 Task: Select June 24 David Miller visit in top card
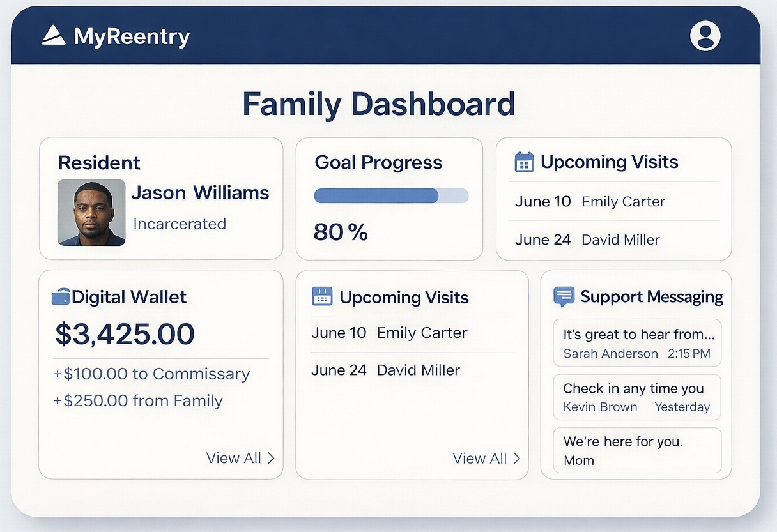(x=588, y=240)
